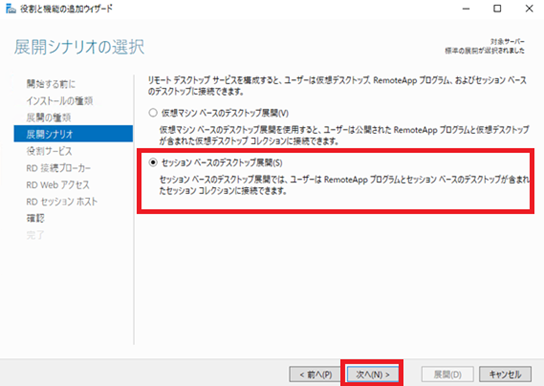The image size is (544, 386).
Task: Minimize the wizard window
Action: click(466, 9)
